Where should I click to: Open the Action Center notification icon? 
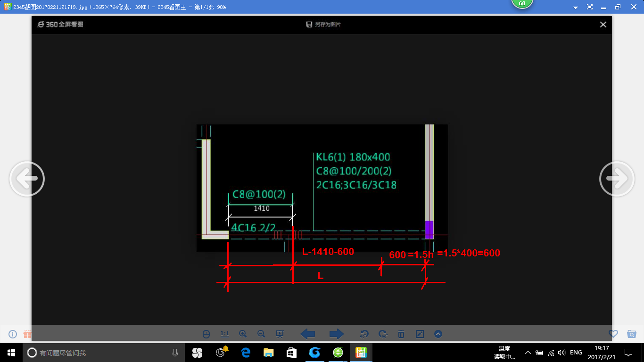click(628, 353)
